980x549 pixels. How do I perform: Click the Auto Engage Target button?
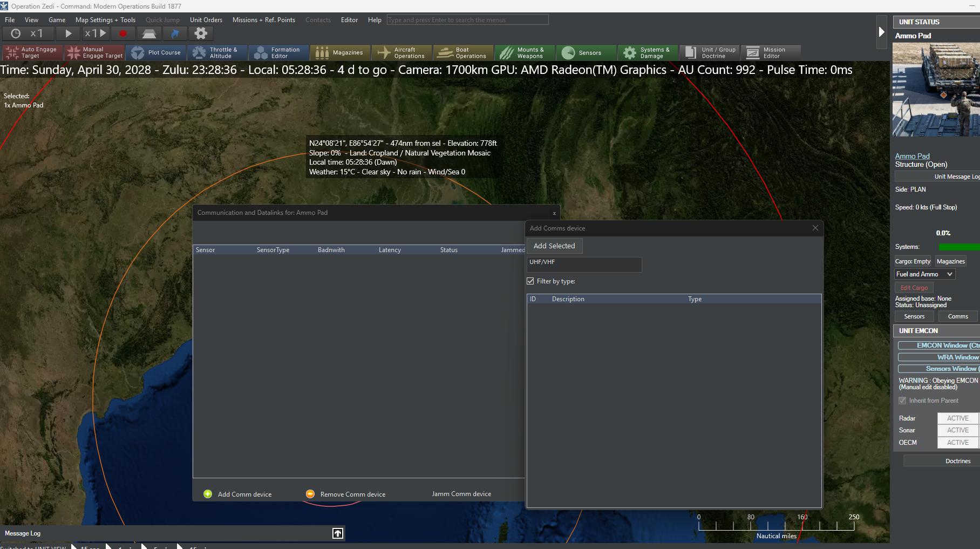coord(32,52)
